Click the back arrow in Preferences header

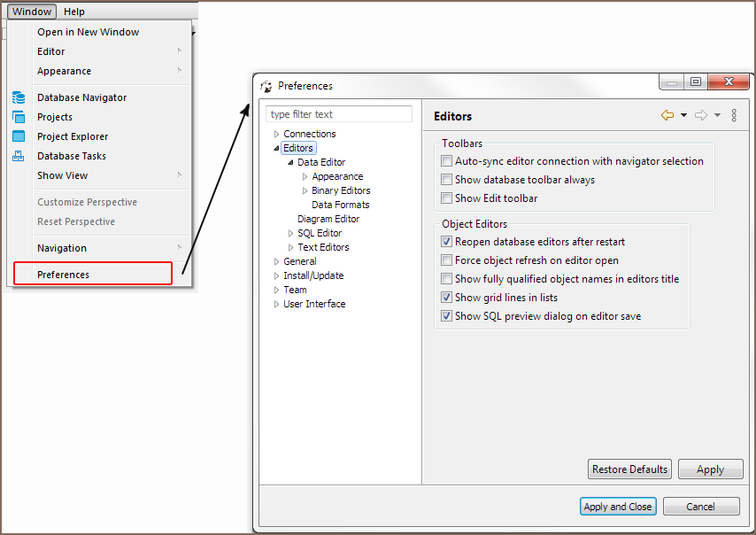coord(667,115)
